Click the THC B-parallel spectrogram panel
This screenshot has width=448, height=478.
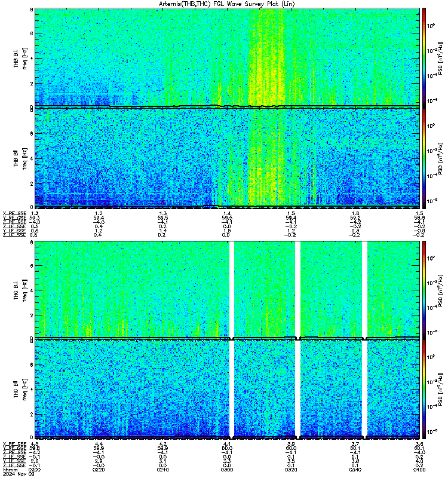227,390
